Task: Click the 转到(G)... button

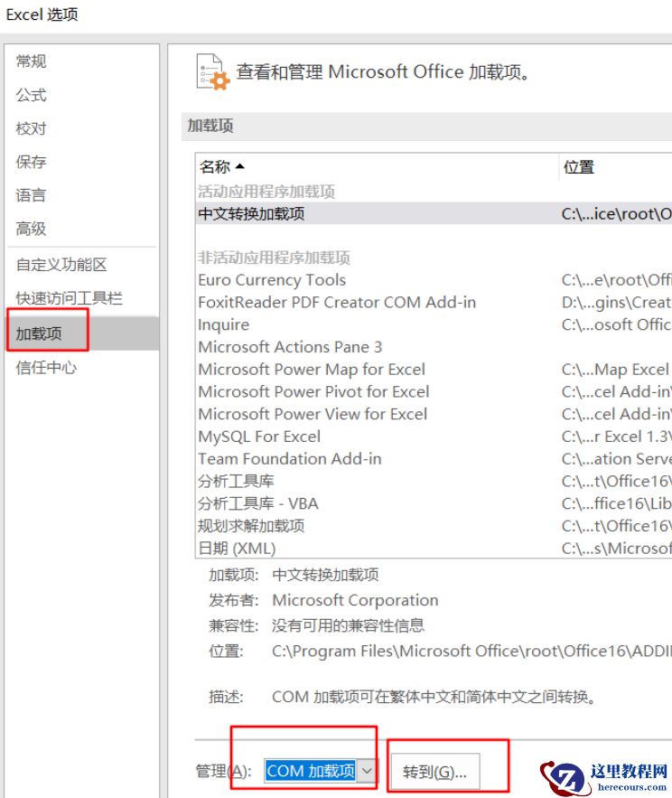Action: pos(435,772)
